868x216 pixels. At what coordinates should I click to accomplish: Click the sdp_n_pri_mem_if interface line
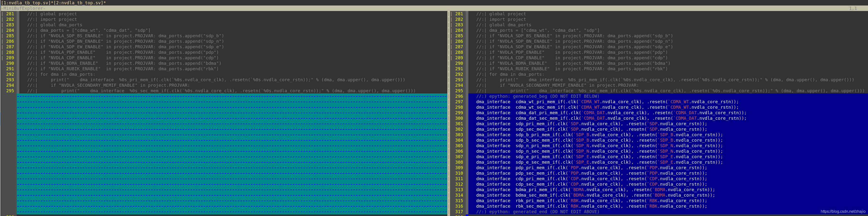click(599, 146)
